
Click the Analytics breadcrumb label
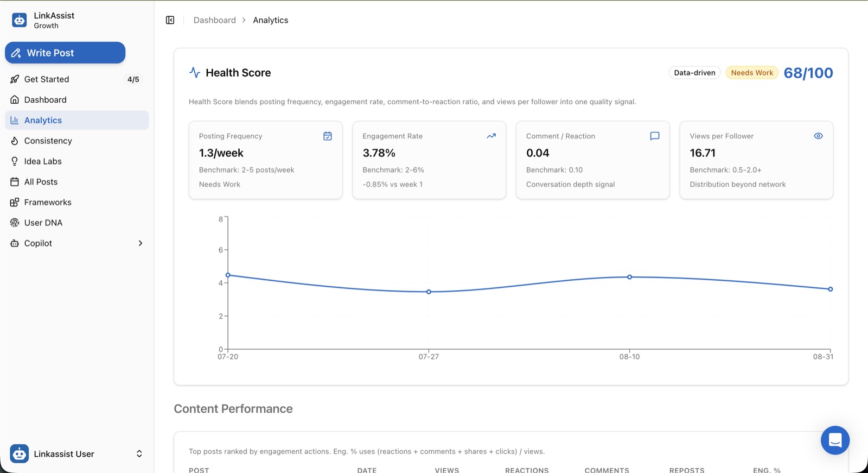click(x=271, y=20)
